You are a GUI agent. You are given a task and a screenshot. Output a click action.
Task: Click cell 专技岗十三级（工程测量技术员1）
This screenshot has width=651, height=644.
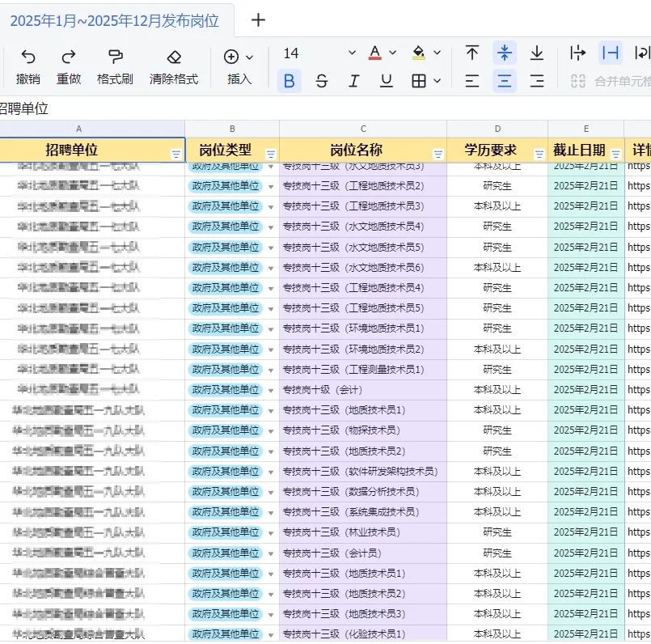(363, 370)
